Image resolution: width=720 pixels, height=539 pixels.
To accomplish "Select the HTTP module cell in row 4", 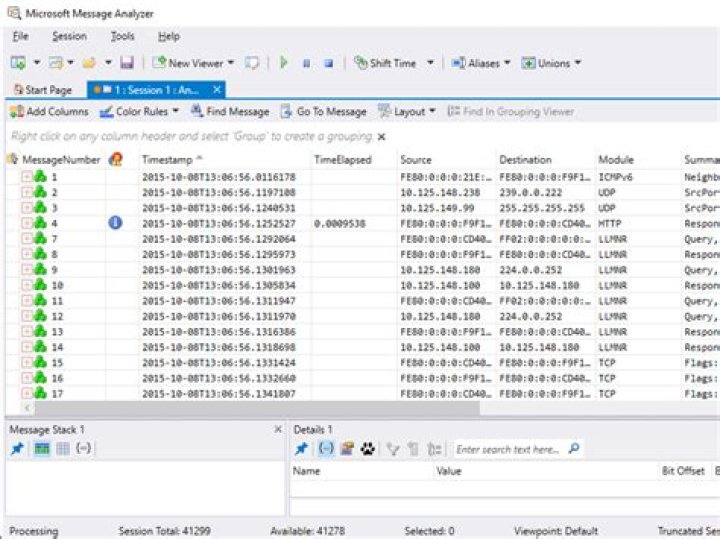I will click(x=609, y=224).
